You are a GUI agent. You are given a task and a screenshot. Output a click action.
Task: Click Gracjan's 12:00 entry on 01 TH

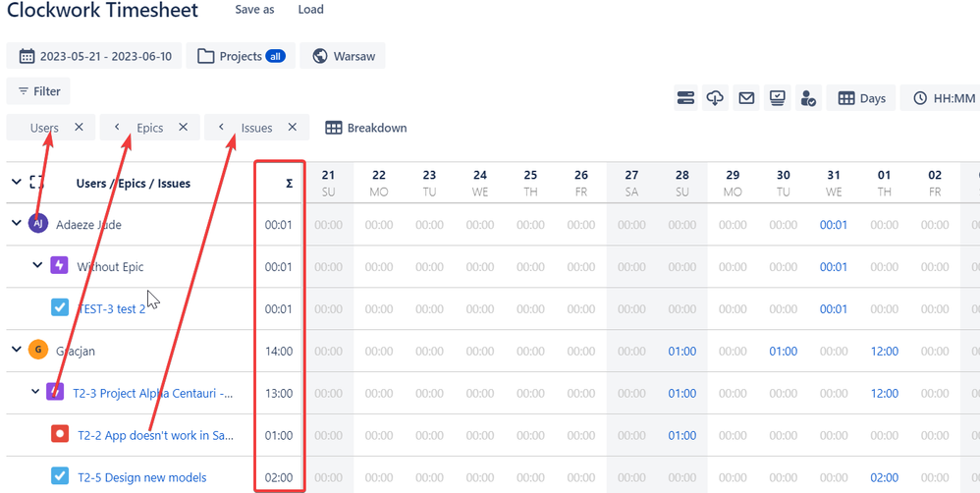(885, 352)
